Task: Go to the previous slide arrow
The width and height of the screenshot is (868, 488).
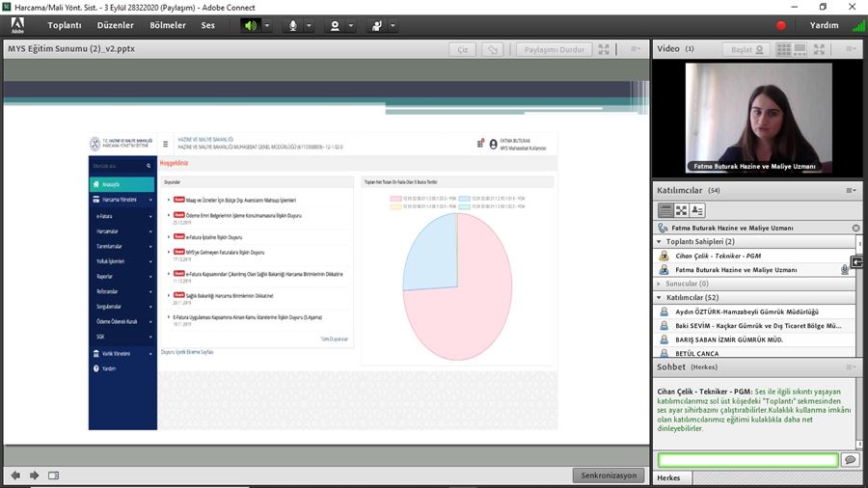Action: click(15, 474)
